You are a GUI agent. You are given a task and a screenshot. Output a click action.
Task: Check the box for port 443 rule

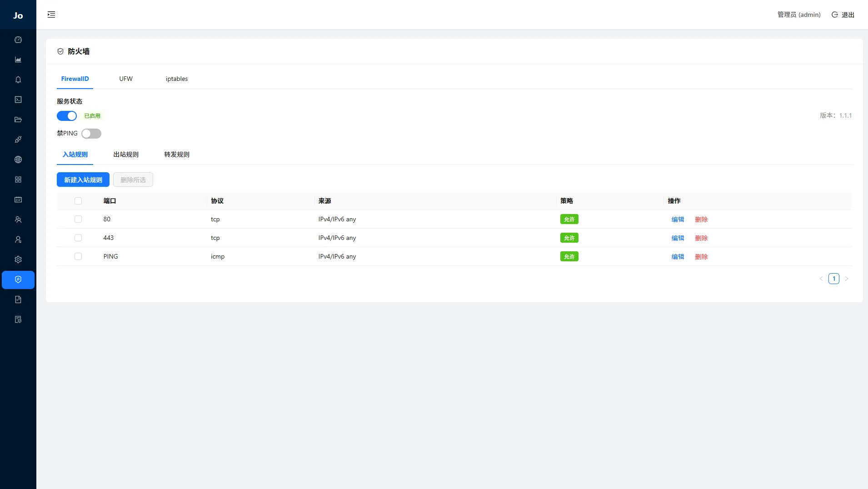(x=78, y=238)
